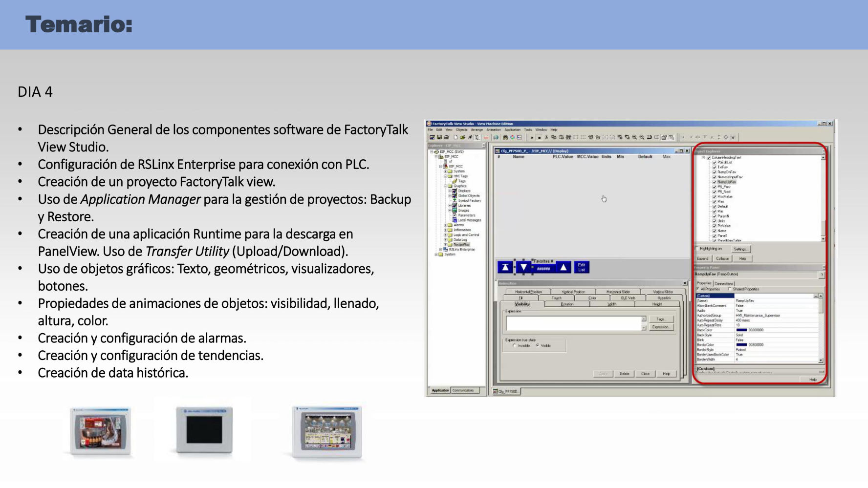Collapse the Graphics folder in tree
This screenshot has width=868, height=488.
click(x=445, y=186)
